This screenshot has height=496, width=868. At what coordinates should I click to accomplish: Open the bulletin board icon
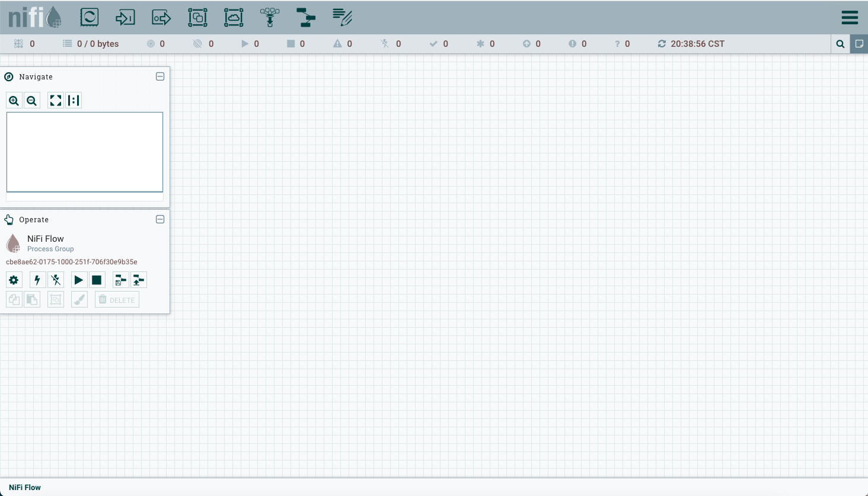coord(859,44)
